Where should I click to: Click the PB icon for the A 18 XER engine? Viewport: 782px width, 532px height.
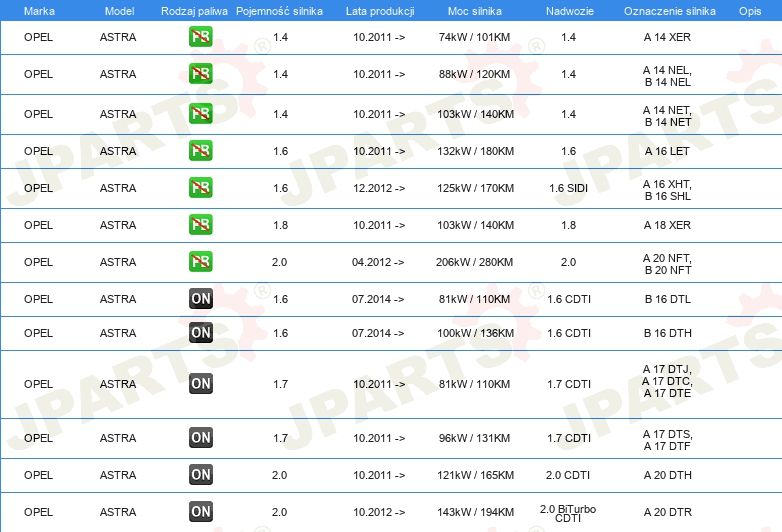(201, 225)
